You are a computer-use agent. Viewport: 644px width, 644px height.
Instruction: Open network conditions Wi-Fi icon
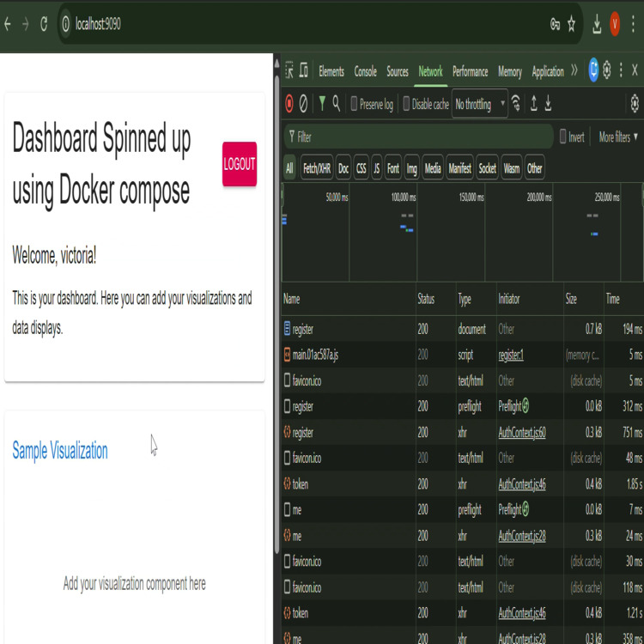516,104
